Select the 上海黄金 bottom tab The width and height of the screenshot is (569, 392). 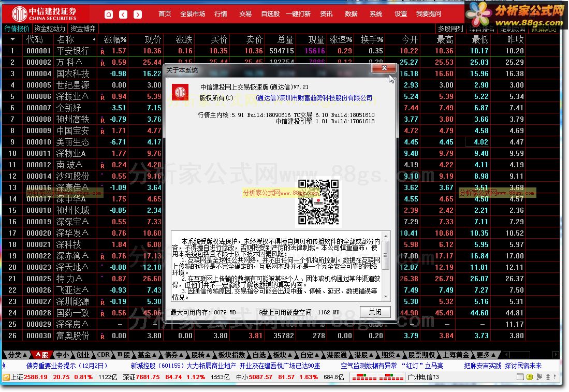click(x=456, y=355)
